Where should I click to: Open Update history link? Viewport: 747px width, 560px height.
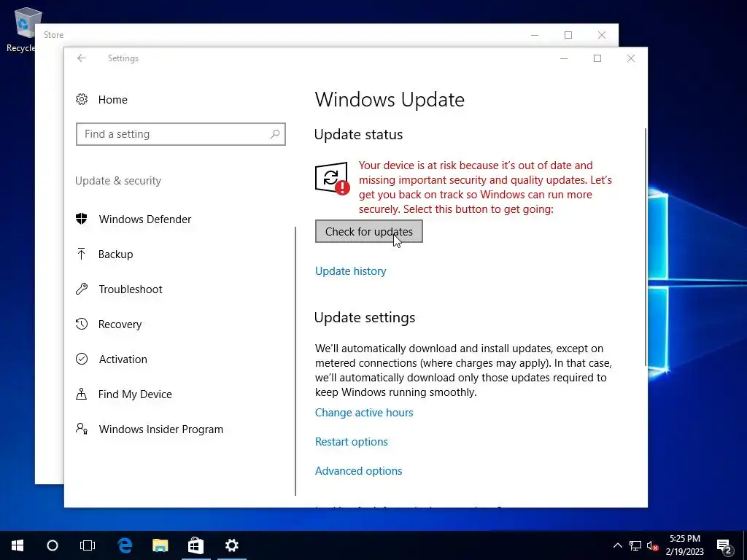pos(351,271)
